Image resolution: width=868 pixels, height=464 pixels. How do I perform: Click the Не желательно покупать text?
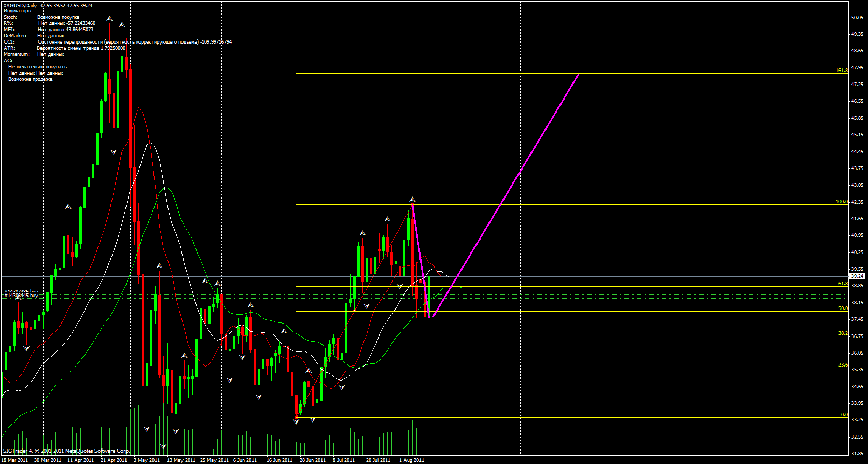click(x=37, y=67)
